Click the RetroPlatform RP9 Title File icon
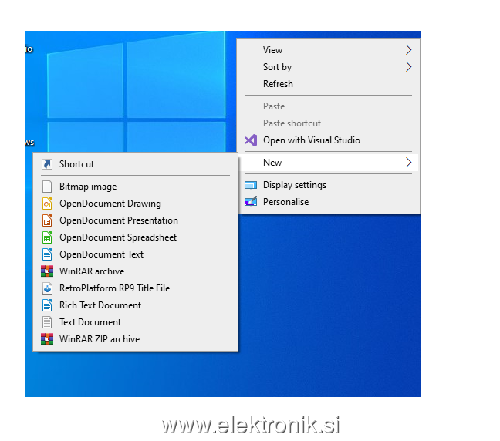Image resolution: width=500 pixels, height=441 pixels. coord(47,288)
